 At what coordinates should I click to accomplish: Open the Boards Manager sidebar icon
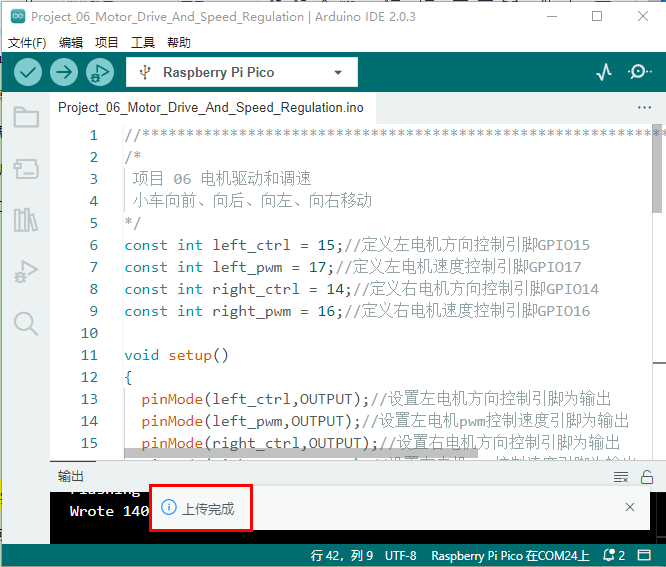point(26,169)
